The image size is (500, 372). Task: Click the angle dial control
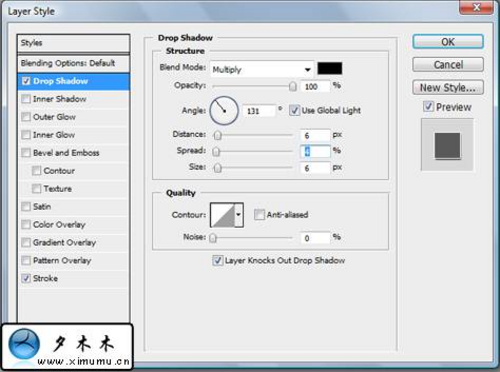click(224, 111)
